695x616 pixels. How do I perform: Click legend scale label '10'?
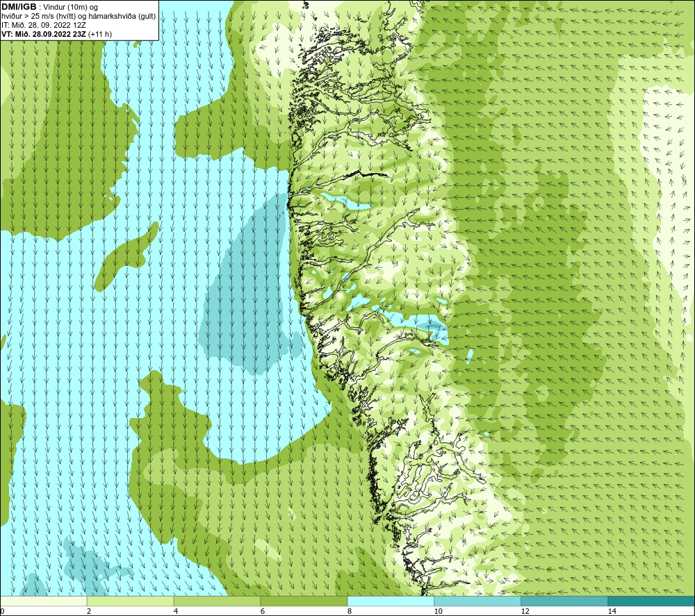click(439, 611)
